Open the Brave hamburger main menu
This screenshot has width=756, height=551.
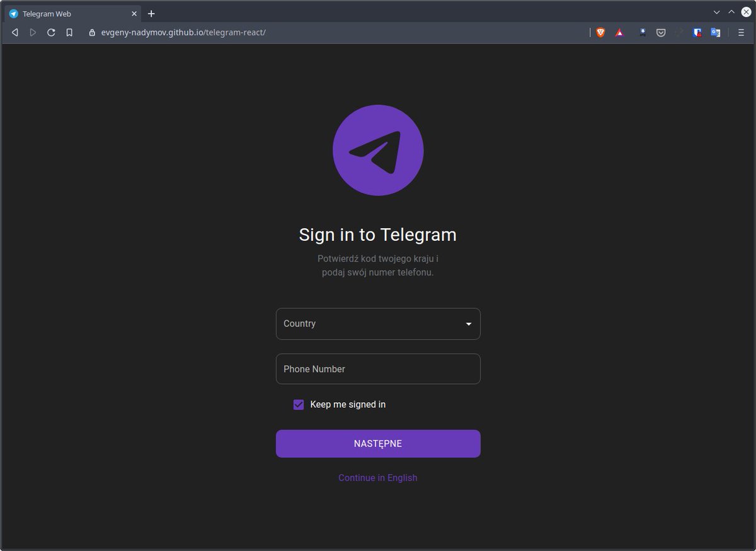pos(741,32)
